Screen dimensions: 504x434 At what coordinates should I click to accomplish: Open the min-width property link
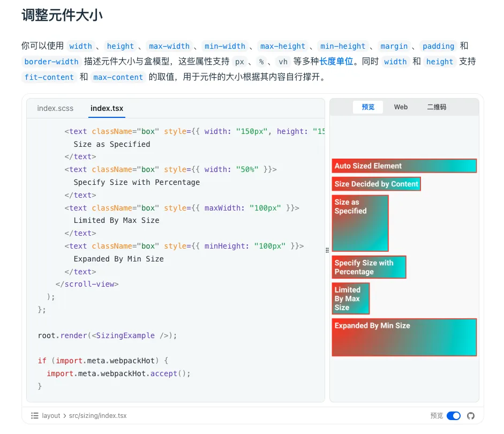224,46
